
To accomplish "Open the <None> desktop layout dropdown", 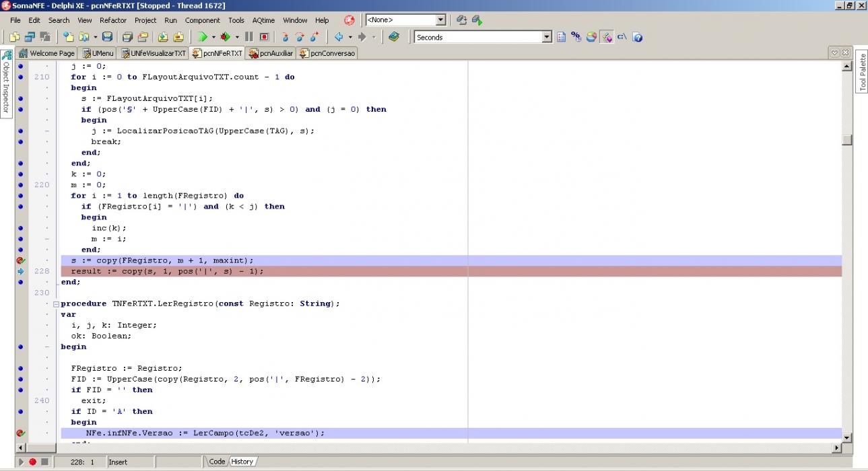I will tap(440, 20).
